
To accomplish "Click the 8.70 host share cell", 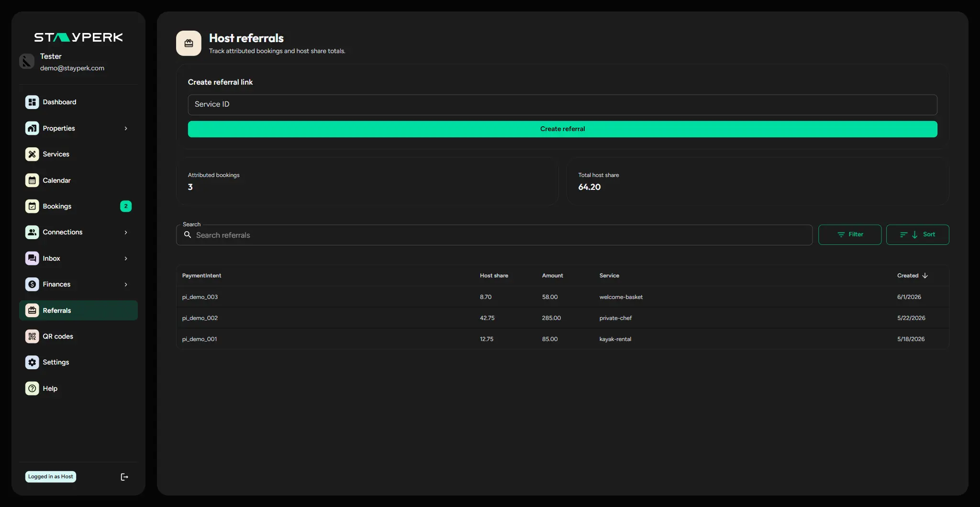I will tap(486, 297).
